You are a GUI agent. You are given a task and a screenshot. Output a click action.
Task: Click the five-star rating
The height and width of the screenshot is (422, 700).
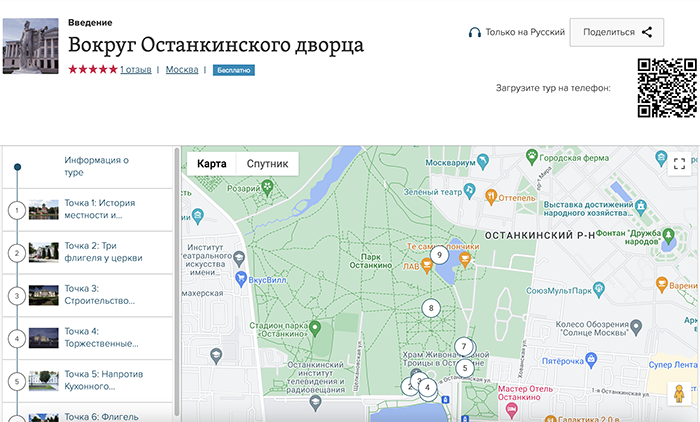tap(93, 69)
